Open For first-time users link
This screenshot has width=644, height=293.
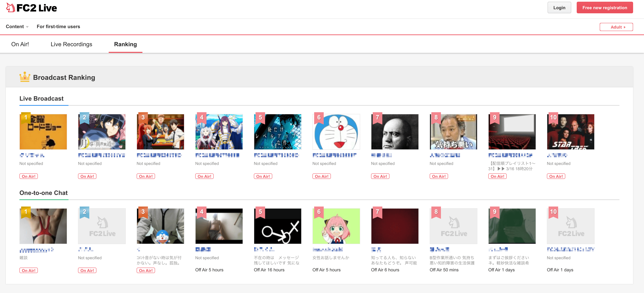point(58,27)
